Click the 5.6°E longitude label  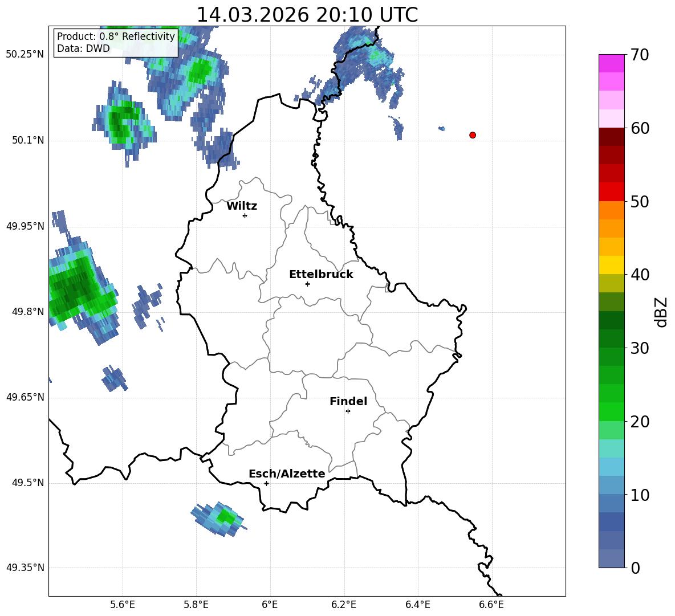pyautogui.click(x=123, y=605)
